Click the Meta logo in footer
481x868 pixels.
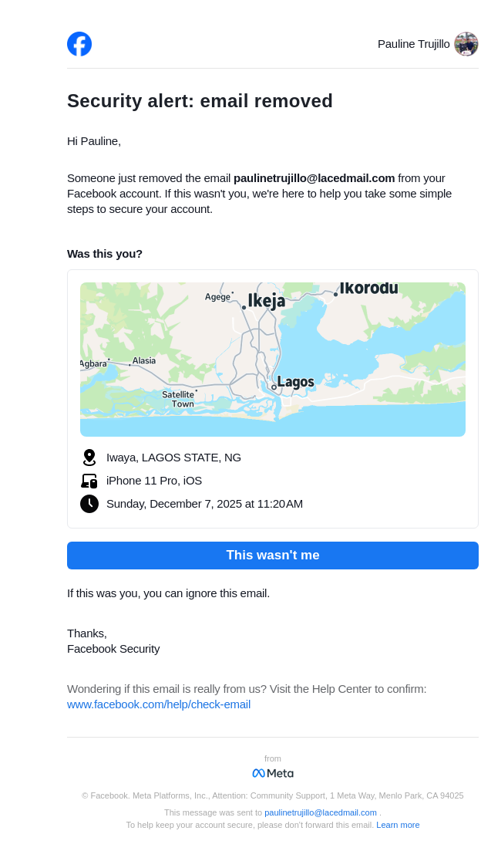tap(273, 773)
